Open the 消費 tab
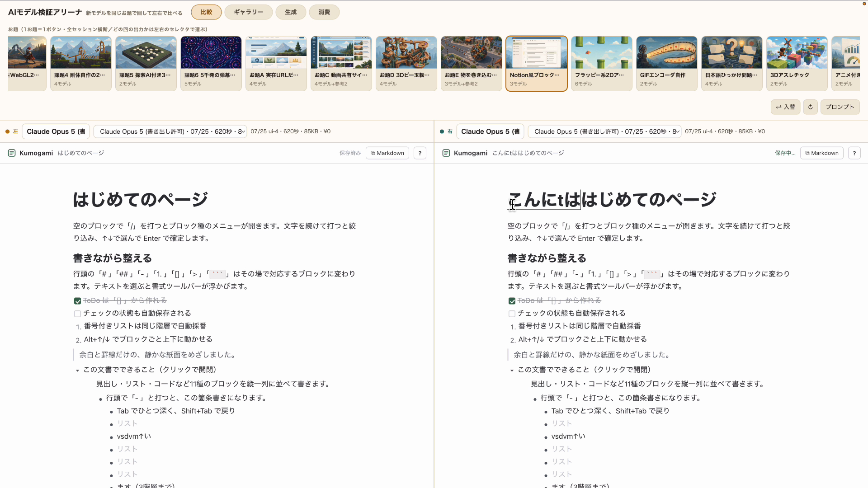Screen dimensions: 868x488 tap(324, 12)
